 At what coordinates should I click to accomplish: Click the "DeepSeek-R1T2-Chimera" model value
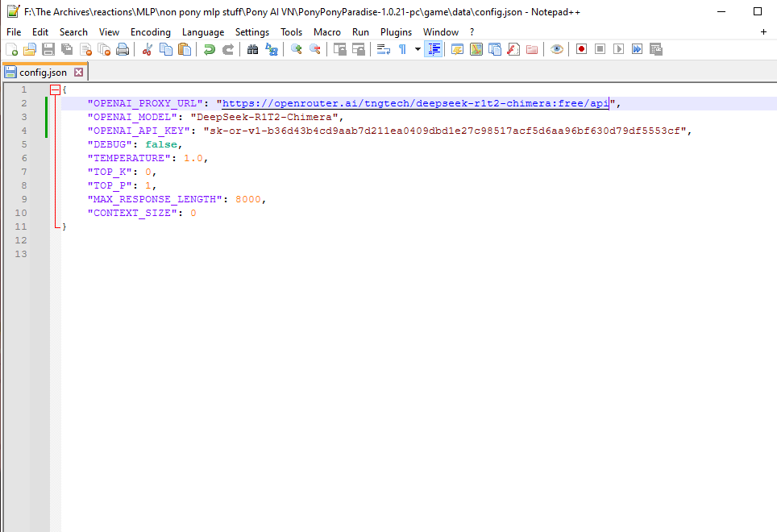coord(264,117)
